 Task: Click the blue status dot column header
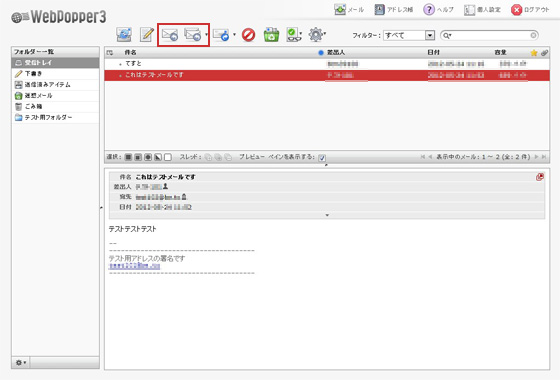[321, 53]
